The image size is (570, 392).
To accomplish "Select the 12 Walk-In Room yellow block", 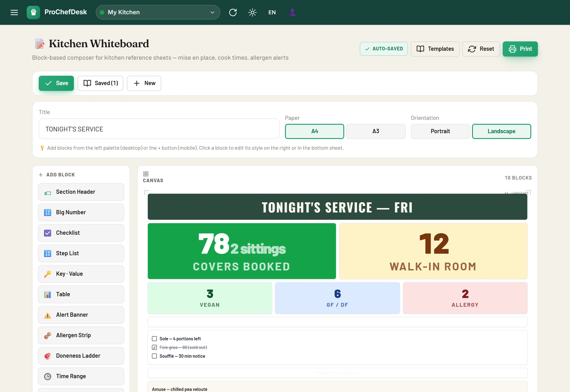I will (x=433, y=251).
